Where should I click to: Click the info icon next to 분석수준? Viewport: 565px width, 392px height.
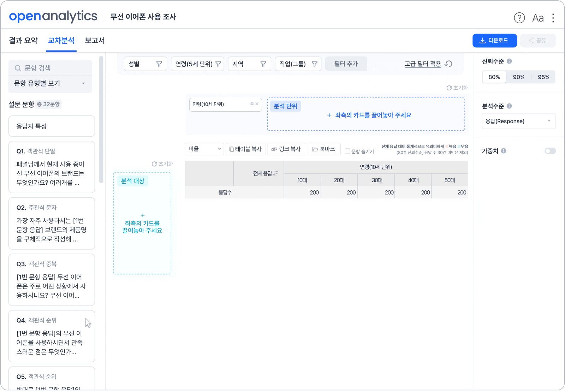509,106
